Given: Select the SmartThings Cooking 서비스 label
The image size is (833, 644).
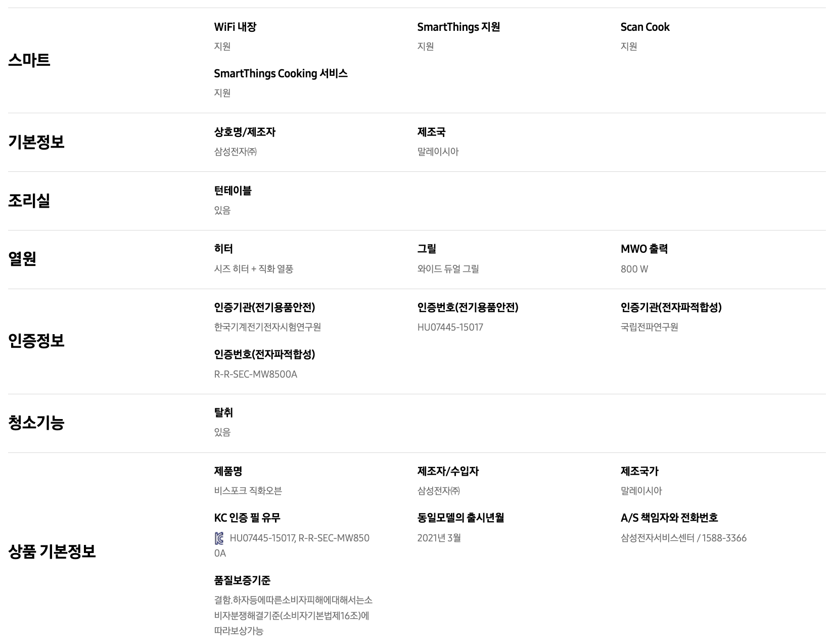Looking at the screenshot, I should pos(281,73).
